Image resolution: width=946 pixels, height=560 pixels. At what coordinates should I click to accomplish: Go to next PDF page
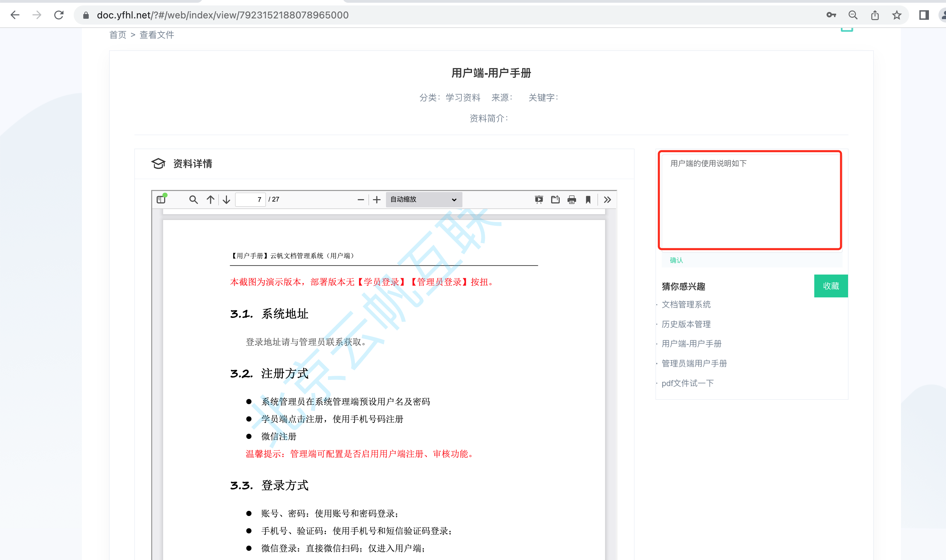226,200
